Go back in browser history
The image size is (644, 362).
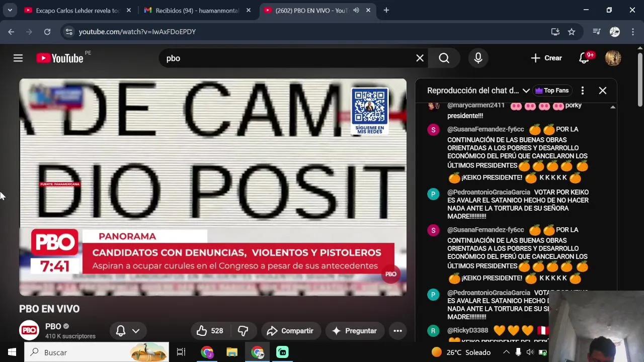[x=11, y=32]
